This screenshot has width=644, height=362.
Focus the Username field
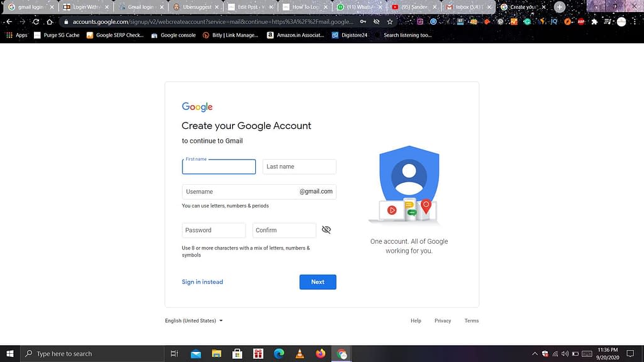(x=259, y=192)
